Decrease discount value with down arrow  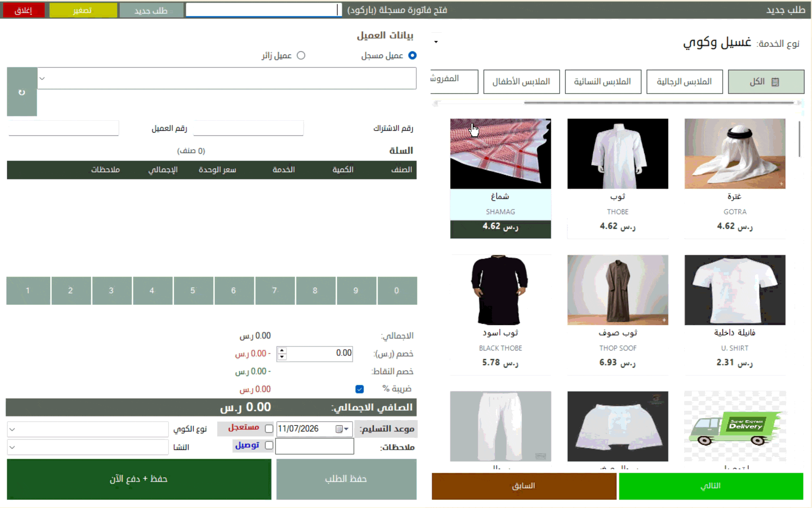(282, 357)
